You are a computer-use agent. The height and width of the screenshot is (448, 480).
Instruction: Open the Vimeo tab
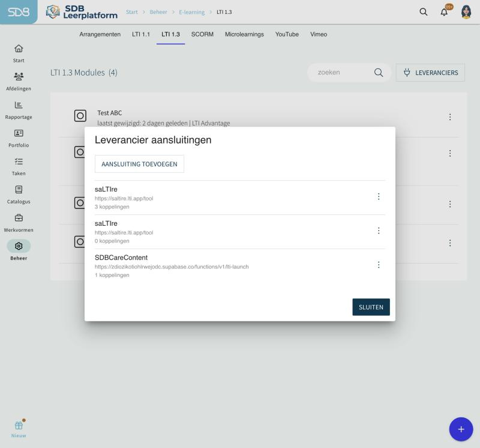[x=319, y=34]
